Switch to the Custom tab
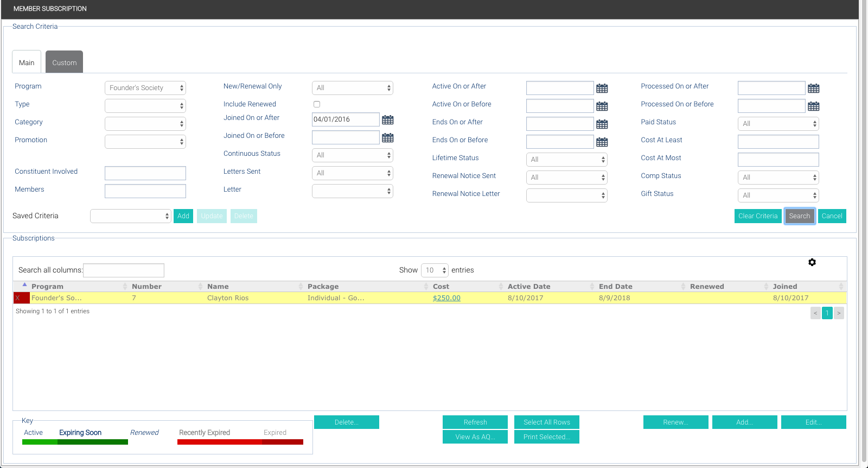868x468 pixels. tap(64, 62)
